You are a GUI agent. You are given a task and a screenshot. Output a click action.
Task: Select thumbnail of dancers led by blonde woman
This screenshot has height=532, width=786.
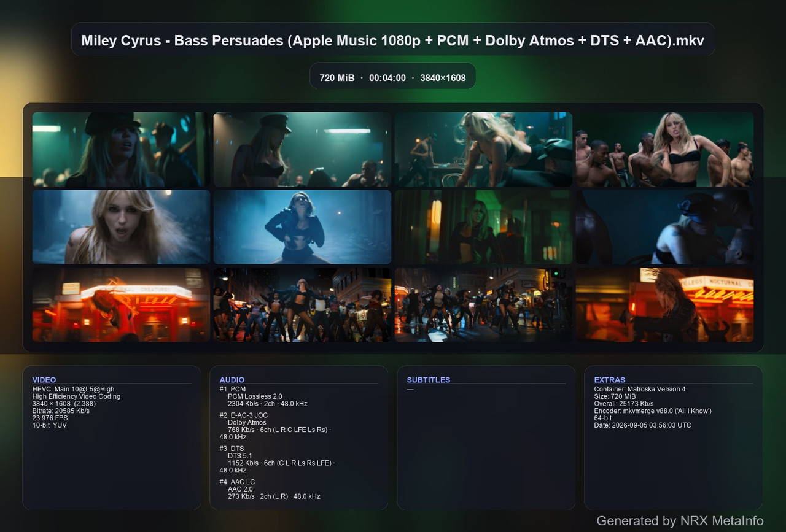(302, 305)
